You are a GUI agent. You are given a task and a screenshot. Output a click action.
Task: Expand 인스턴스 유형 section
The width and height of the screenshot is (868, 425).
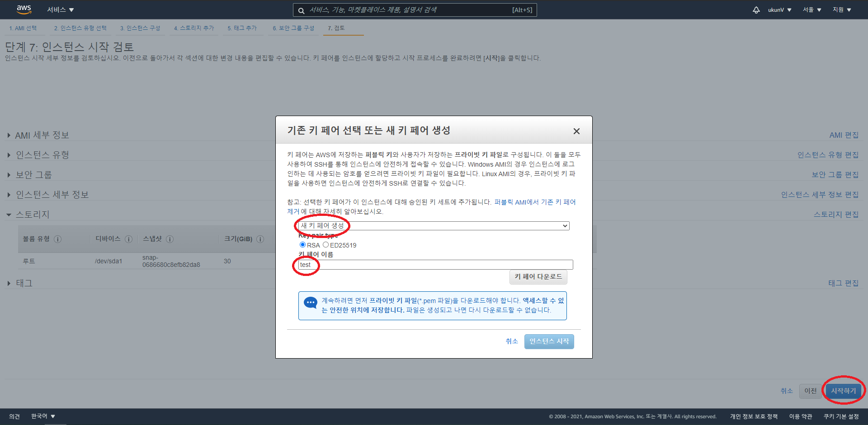coord(38,155)
